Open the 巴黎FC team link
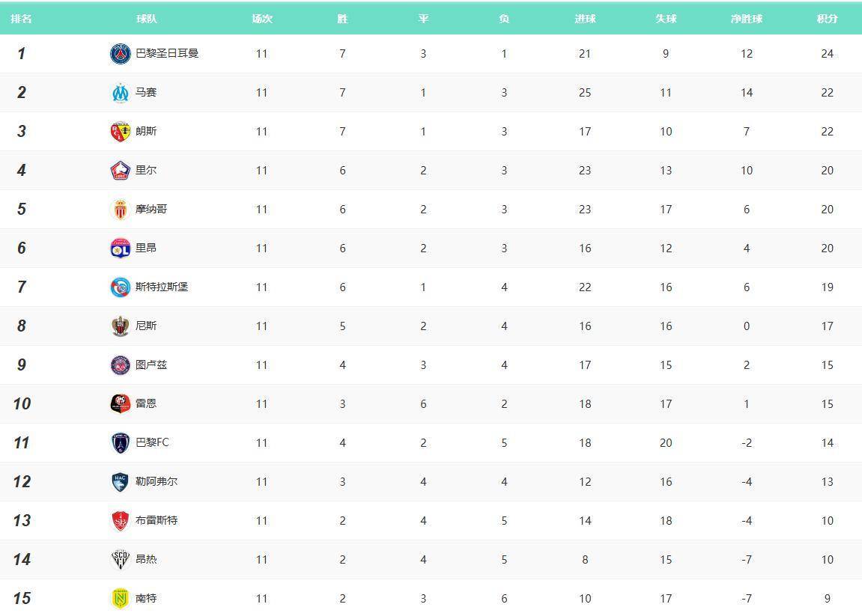 click(152, 443)
